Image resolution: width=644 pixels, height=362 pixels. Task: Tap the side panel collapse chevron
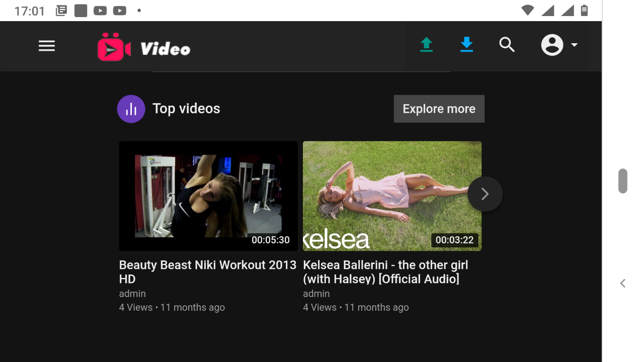coord(623,284)
